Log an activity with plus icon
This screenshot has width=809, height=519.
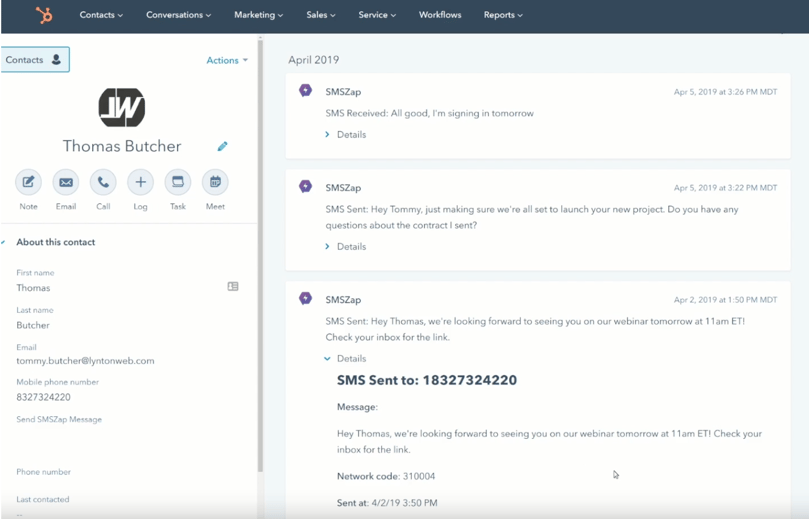[140, 182]
